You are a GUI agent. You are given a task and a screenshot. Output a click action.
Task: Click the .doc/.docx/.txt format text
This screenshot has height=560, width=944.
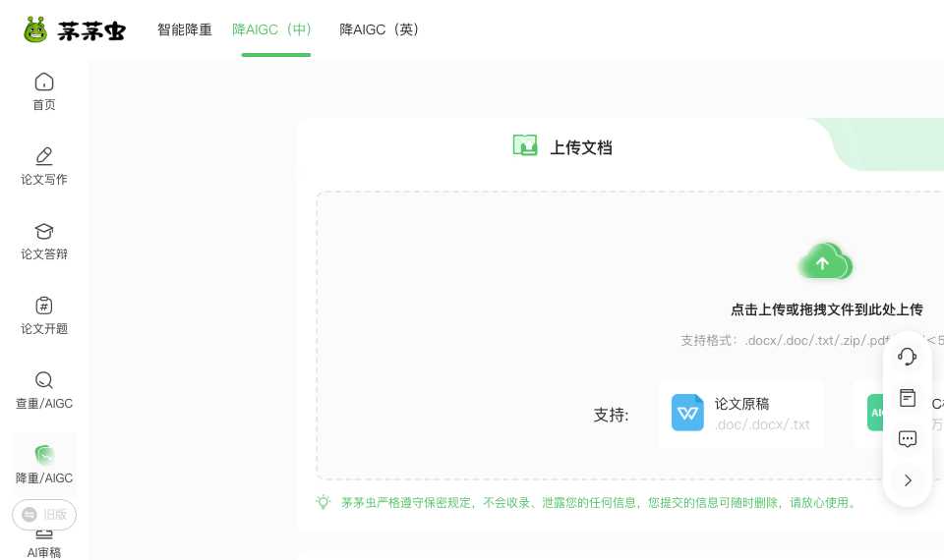(x=762, y=424)
